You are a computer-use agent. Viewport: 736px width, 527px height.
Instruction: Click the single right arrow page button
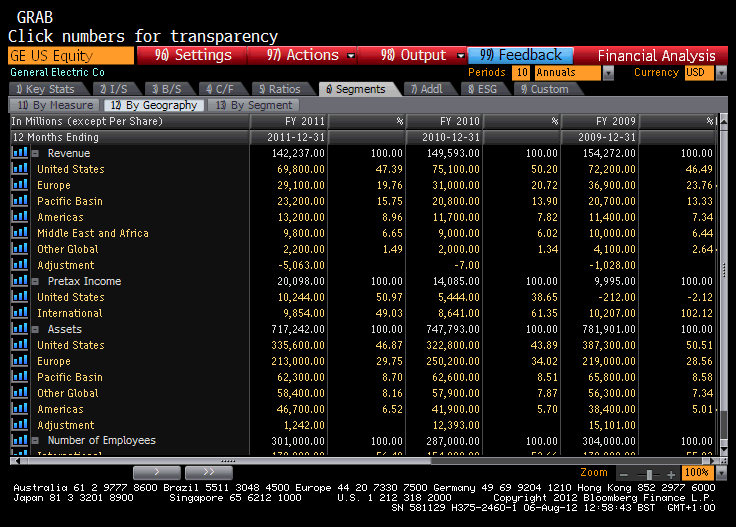point(157,473)
